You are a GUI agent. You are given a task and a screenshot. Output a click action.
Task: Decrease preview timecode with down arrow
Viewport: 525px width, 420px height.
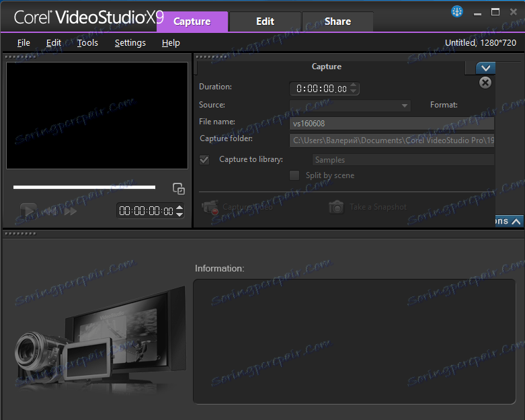pyautogui.click(x=179, y=214)
